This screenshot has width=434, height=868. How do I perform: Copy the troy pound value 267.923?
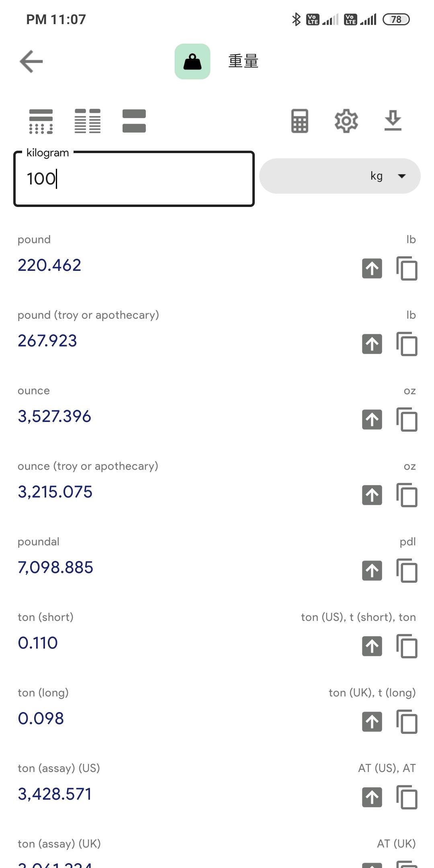coord(407,344)
